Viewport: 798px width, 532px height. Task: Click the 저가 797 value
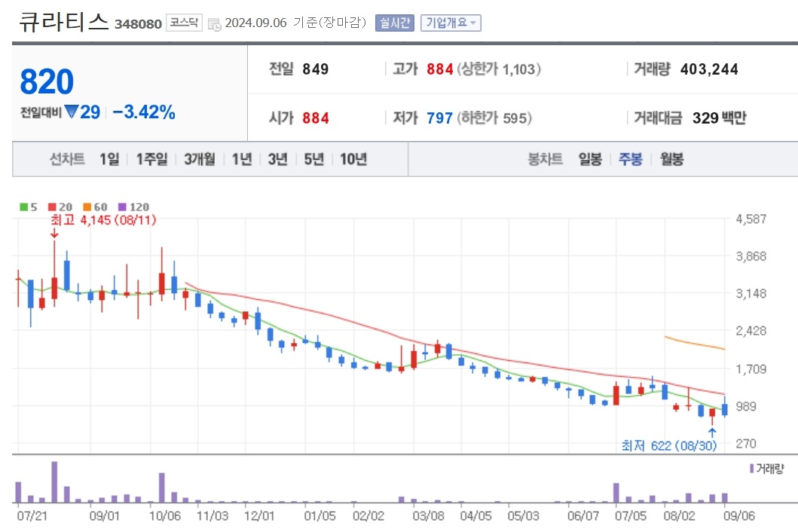(x=440, y=118)
